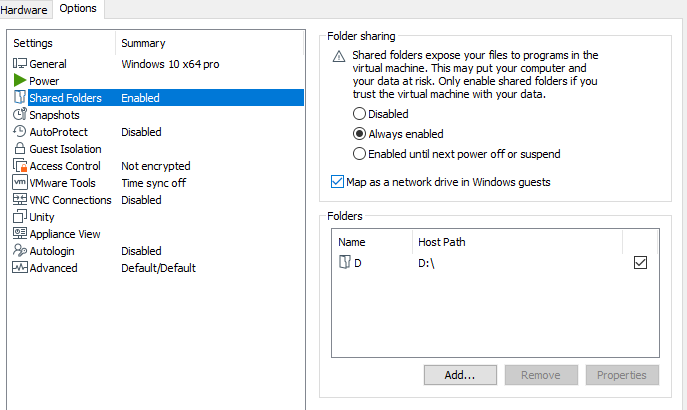Select the Guest Isolation lock icon
687x410 pixels.
coord(19,149)
